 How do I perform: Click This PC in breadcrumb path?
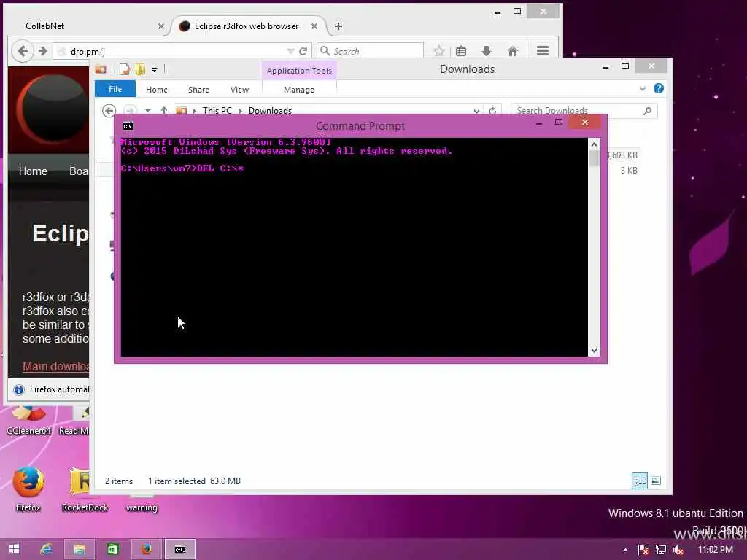click(x=217, y=111)
